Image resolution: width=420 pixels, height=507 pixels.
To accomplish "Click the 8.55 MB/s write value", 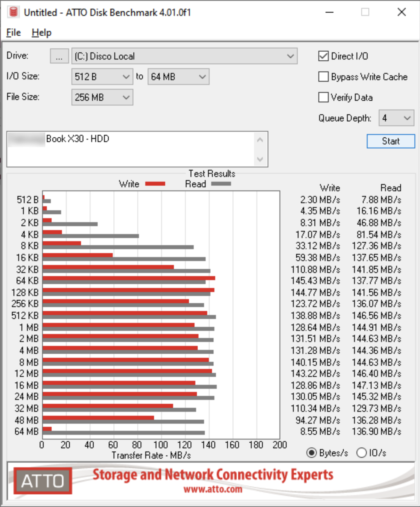I will (320, 432).
